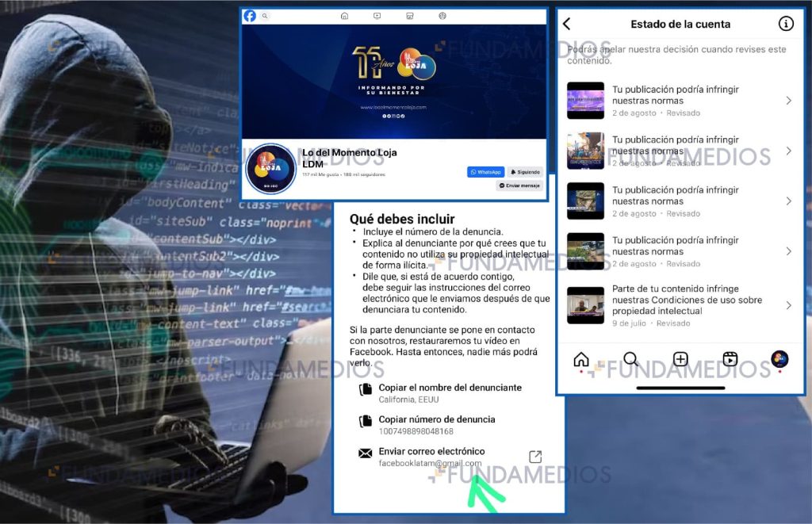The image size is (812, 524).
Task: Click the Enviar mensaje button
Action: (x=519, y=186)
